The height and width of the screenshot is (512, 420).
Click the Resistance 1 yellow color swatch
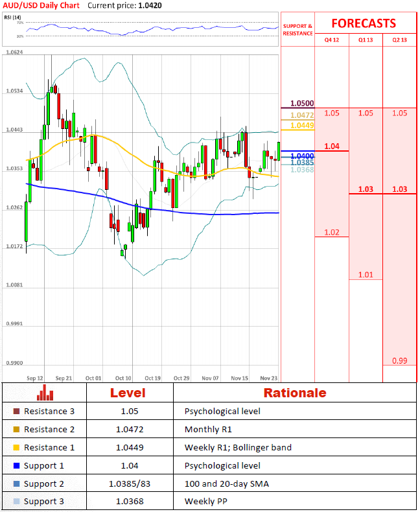(16, 448)
